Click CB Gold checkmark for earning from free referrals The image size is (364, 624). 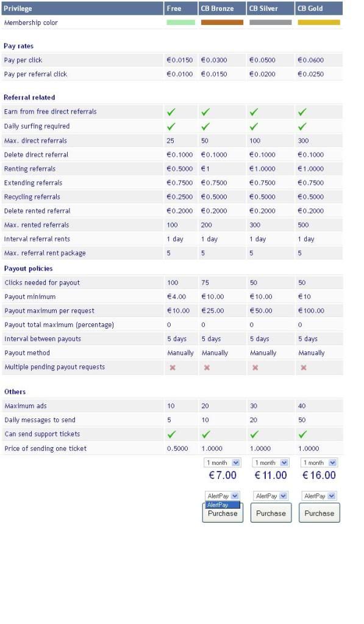click(302, 112)
